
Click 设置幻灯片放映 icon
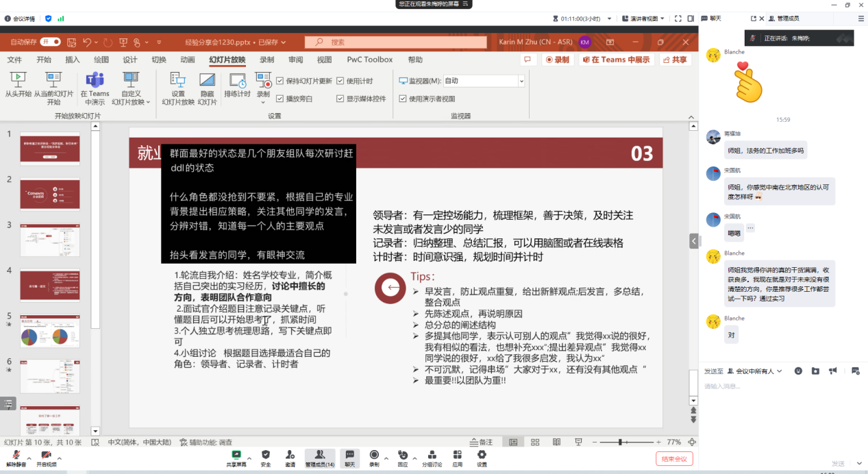178,81
